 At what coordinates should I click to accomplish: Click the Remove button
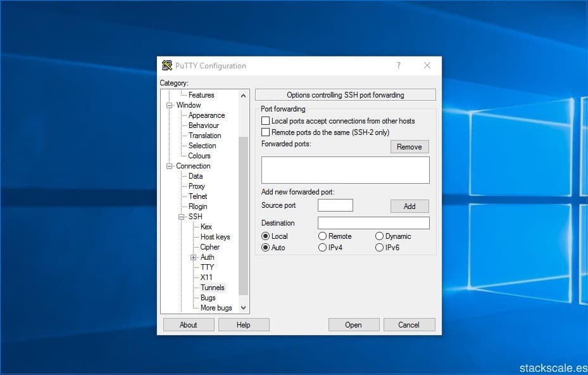coord(410,147)
